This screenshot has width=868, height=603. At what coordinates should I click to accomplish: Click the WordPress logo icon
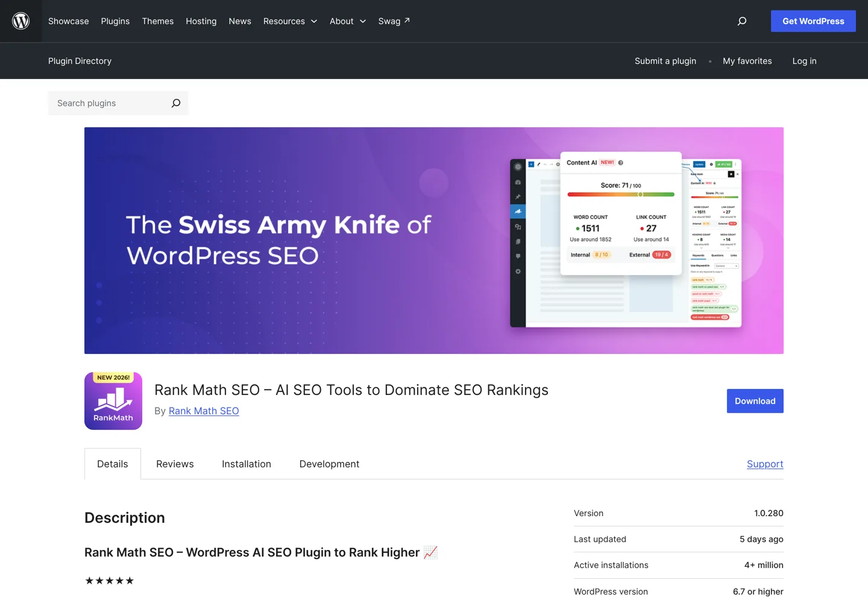(x=21, y=21)
